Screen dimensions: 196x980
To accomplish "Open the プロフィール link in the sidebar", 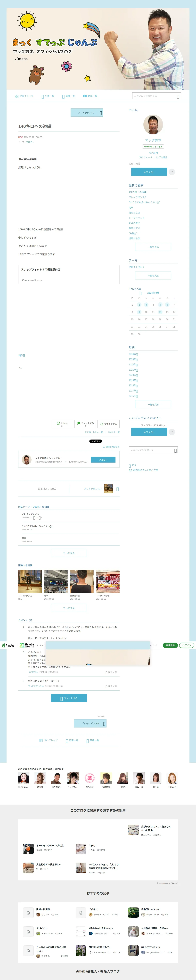I will pyautogui.click(x=145, y=157).
